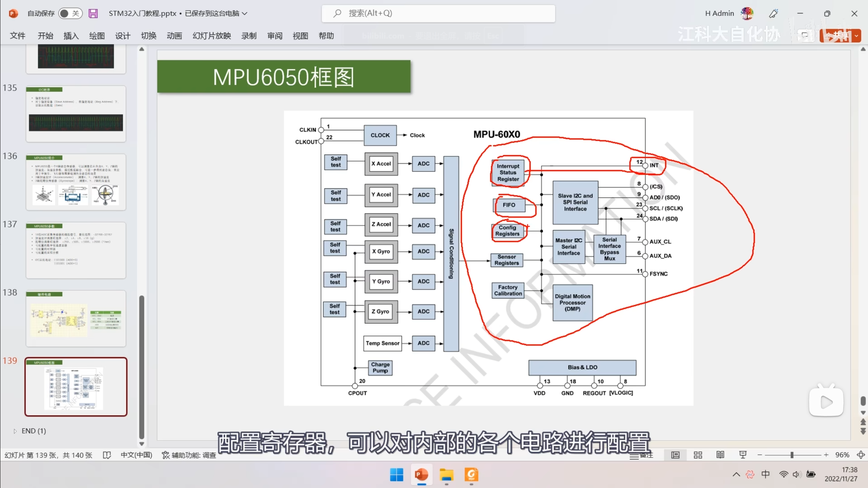
Task: Click the pen drawing icon in title bar
Action: click(773, 13)
